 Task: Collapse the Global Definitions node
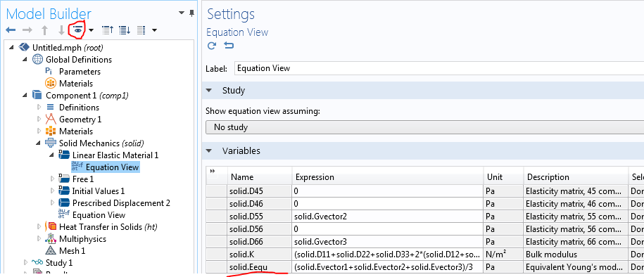25,60
